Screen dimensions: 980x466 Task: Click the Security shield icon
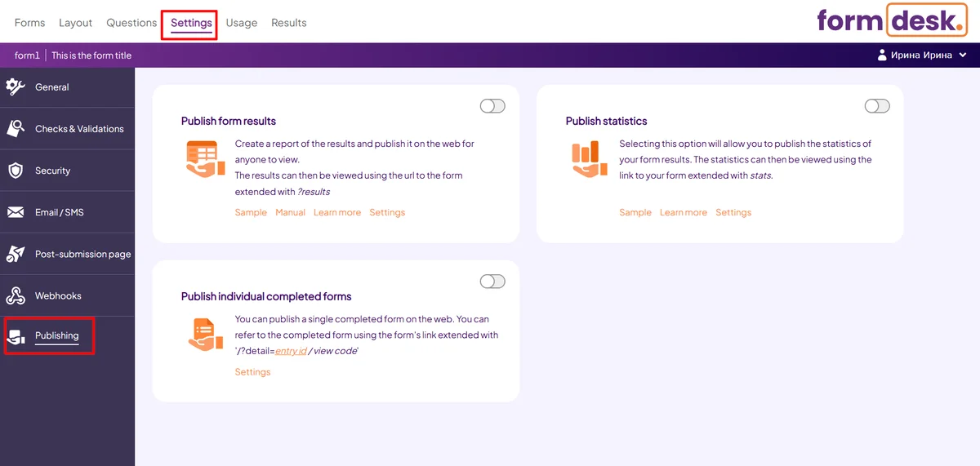tap(16, 171)
